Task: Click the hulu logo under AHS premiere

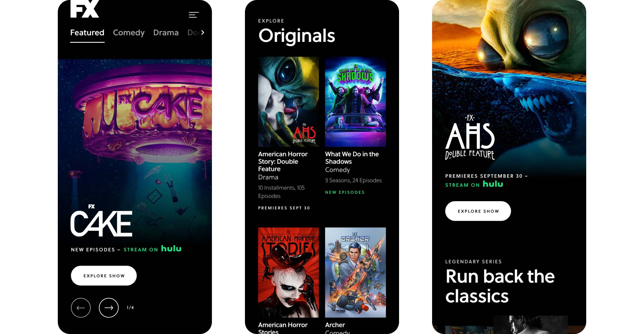Action: pyautogui.click(x=493, y=184)
